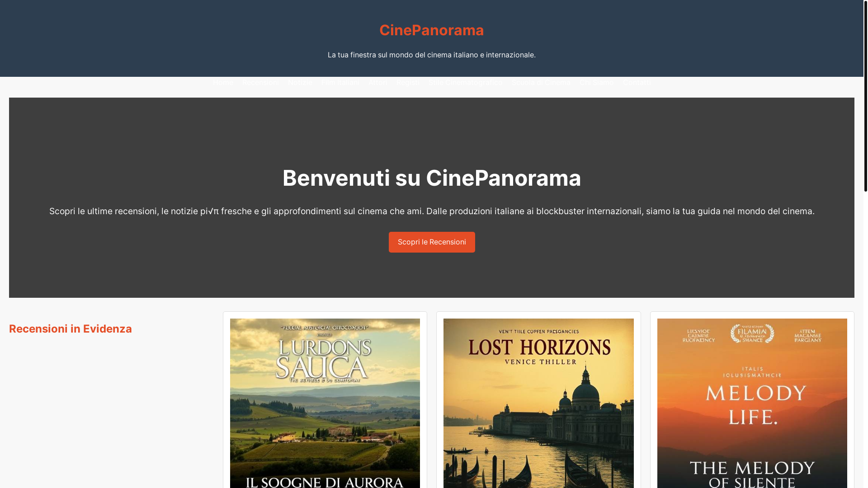Viewport: 868px width, 488px height.
Task: Open the Chi Siamo page
Action: point(597,83)
